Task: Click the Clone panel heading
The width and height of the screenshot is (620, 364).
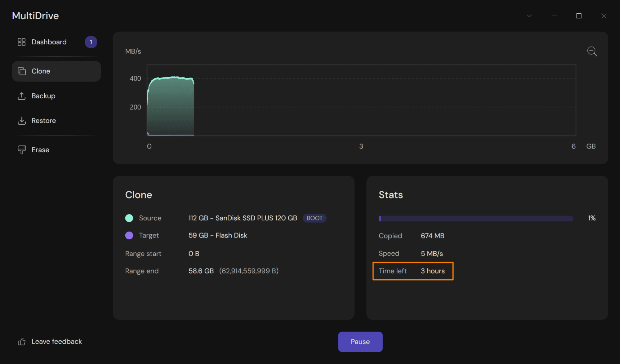Action: pos(138,195)
